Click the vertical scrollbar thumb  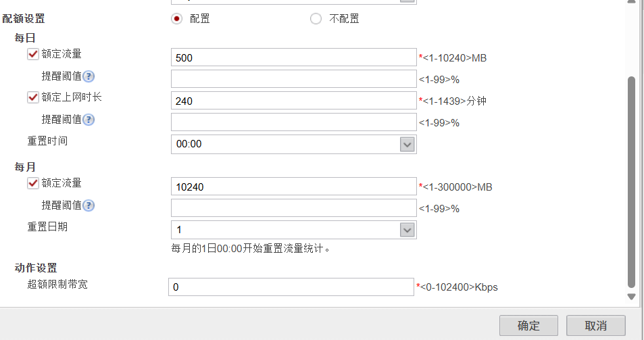click(x=631, y=183)
